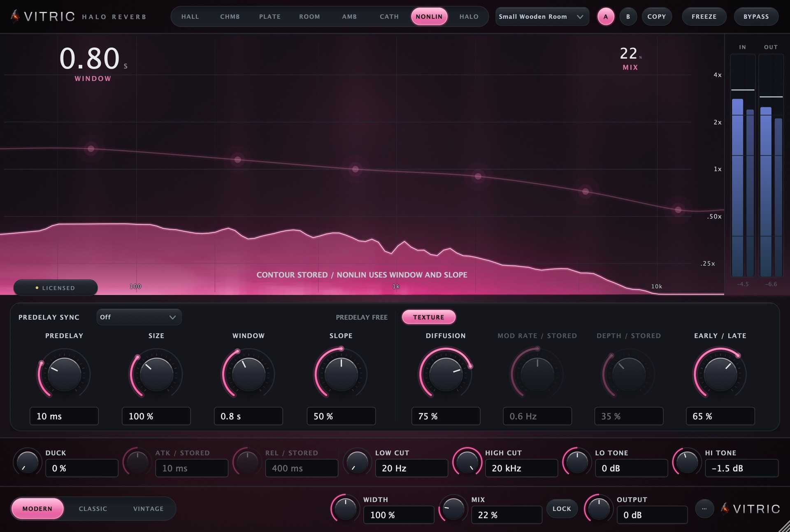Click the LO TONE knob

pos(577,462)
